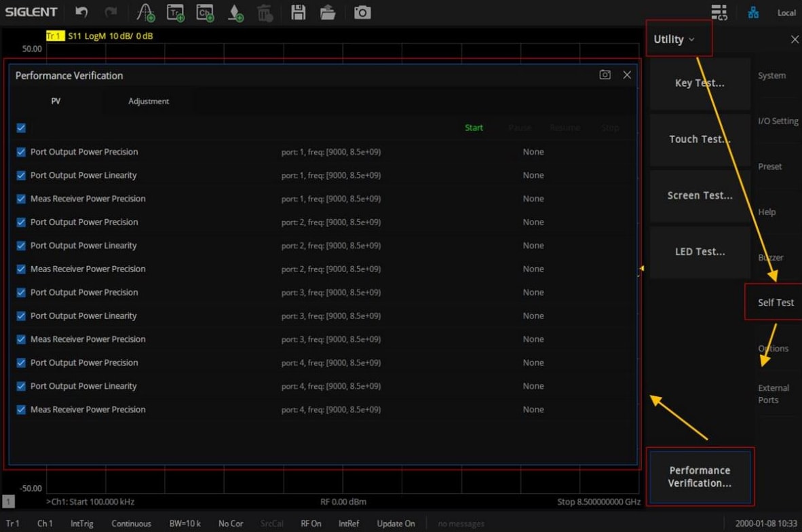
Task: Uncheck Port Output Power Linearity for port 2
Action: point(21,246)
